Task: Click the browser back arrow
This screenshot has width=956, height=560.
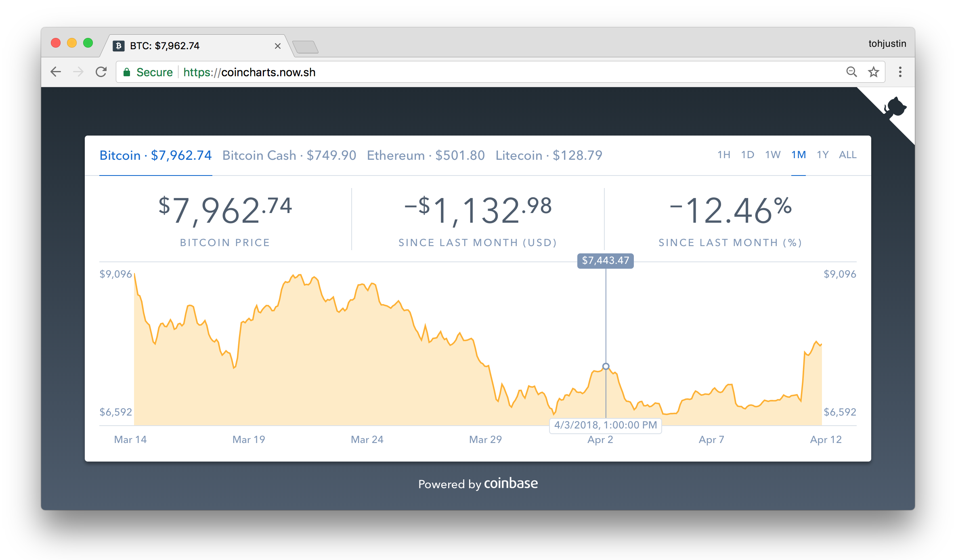Action: [56, 72]
